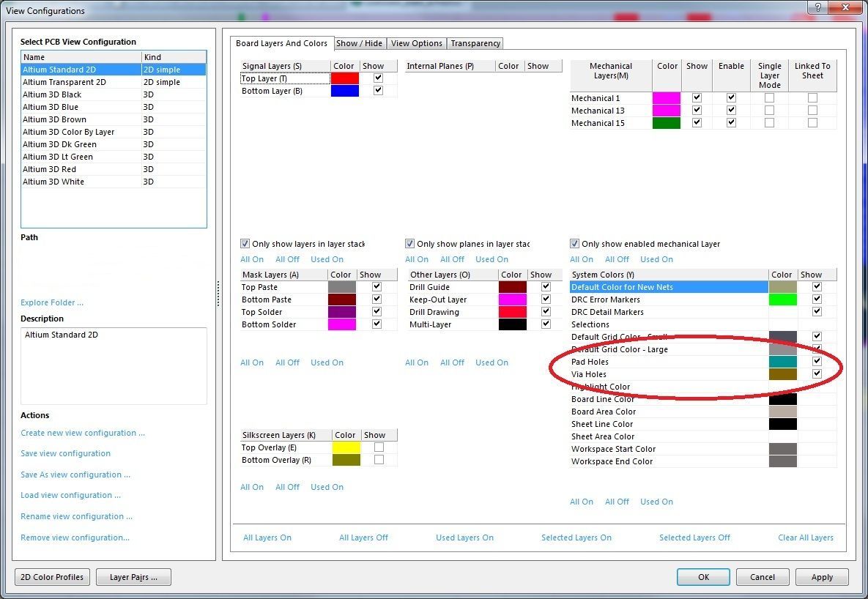Click the help question mark button
The image size is (868, 599).
tap(818, 7)
